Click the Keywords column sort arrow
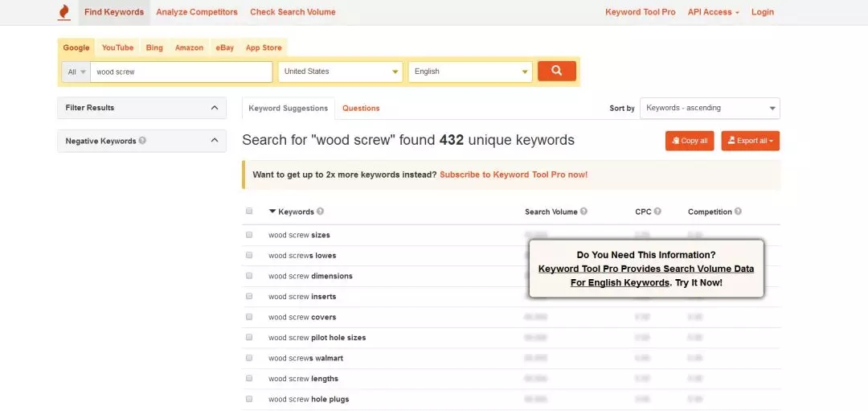This screenshot has height=411, width=868. pyautogui.click(x=272, y=212)
